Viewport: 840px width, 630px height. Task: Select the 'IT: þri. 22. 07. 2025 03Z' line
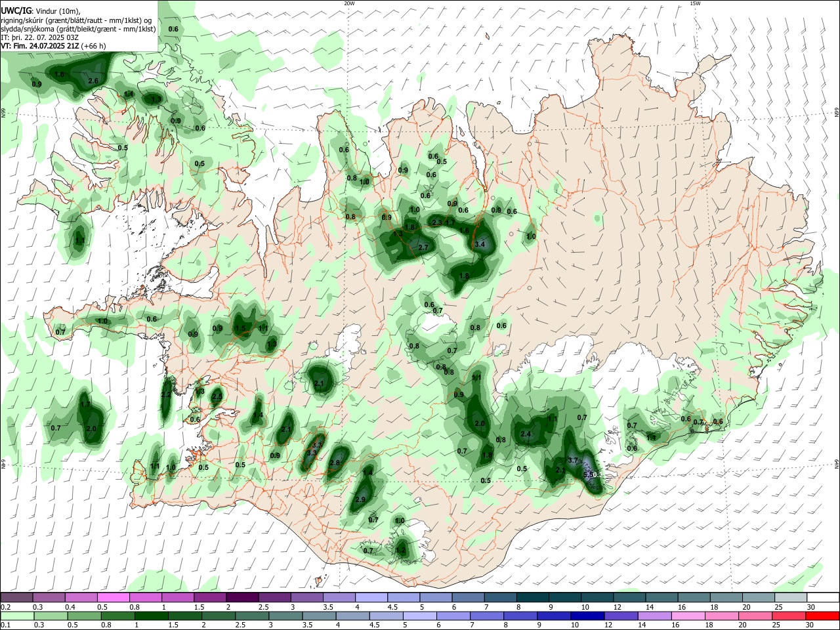coord(39,37)
